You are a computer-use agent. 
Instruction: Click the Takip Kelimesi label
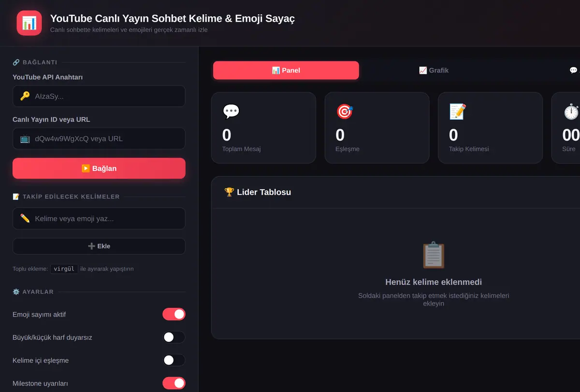[x=469, y=149]
